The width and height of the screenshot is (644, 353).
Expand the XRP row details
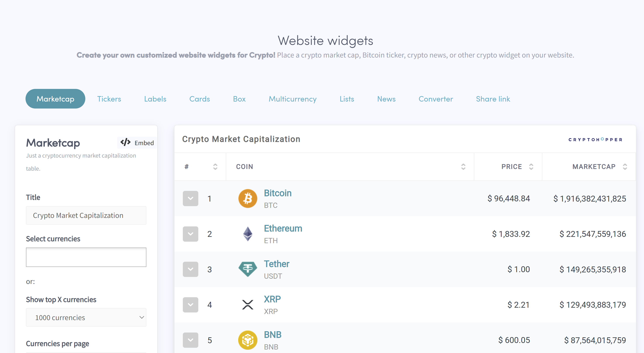190,305
